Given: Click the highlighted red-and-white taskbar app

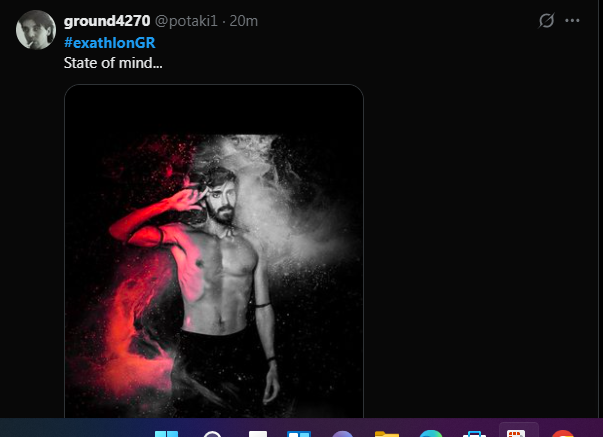Looking at the screenshot, I should pyautogui.click(x=518, y=433).
